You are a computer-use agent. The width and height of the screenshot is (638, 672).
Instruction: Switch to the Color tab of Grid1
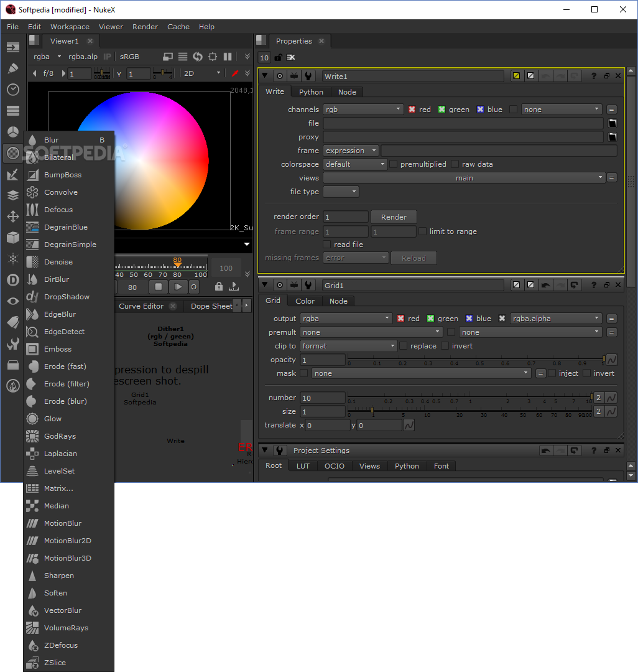pos(305,301)
